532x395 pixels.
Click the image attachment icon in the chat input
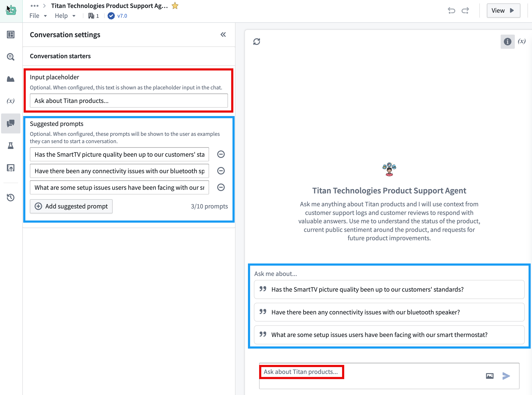tap(489, 376)
